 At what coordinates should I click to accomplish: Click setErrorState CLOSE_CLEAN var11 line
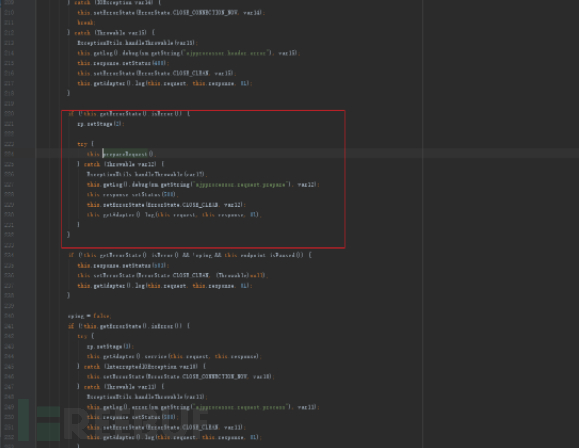click(166, 427)
